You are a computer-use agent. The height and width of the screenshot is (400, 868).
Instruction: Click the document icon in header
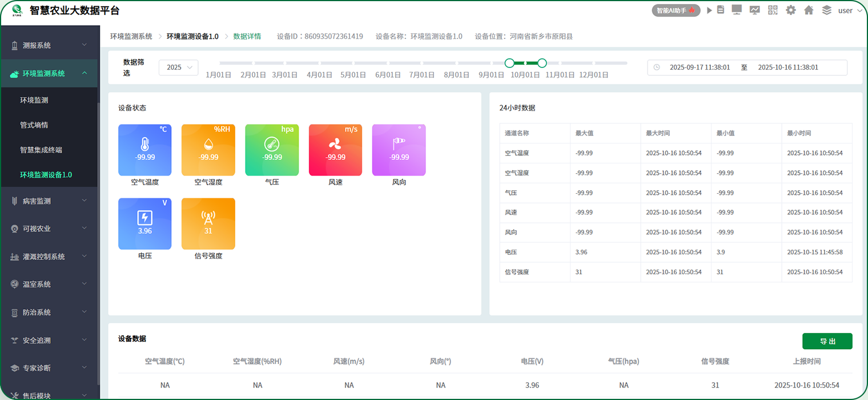[x=721, y=10]
